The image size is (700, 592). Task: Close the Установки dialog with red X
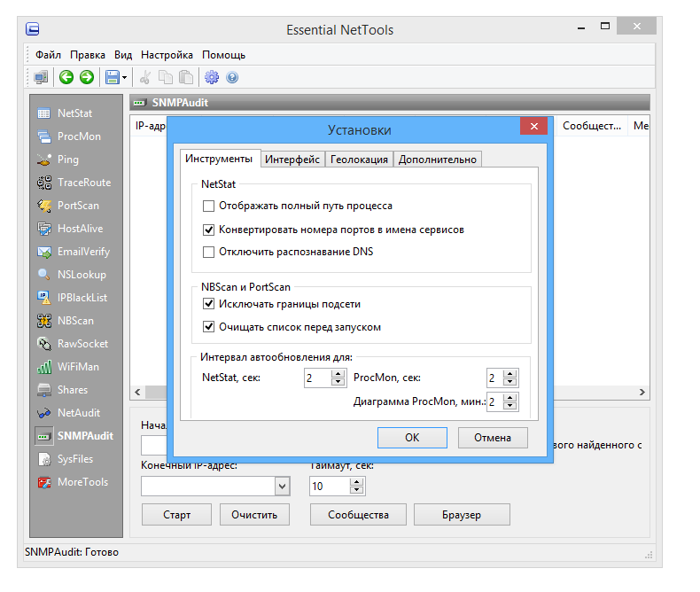[534, 127]
